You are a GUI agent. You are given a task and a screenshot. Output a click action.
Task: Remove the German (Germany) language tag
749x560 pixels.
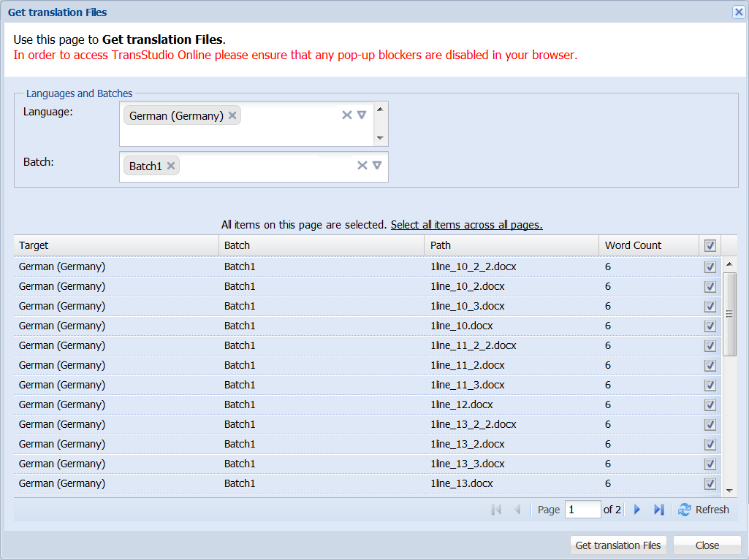click(x=232, y=115)
